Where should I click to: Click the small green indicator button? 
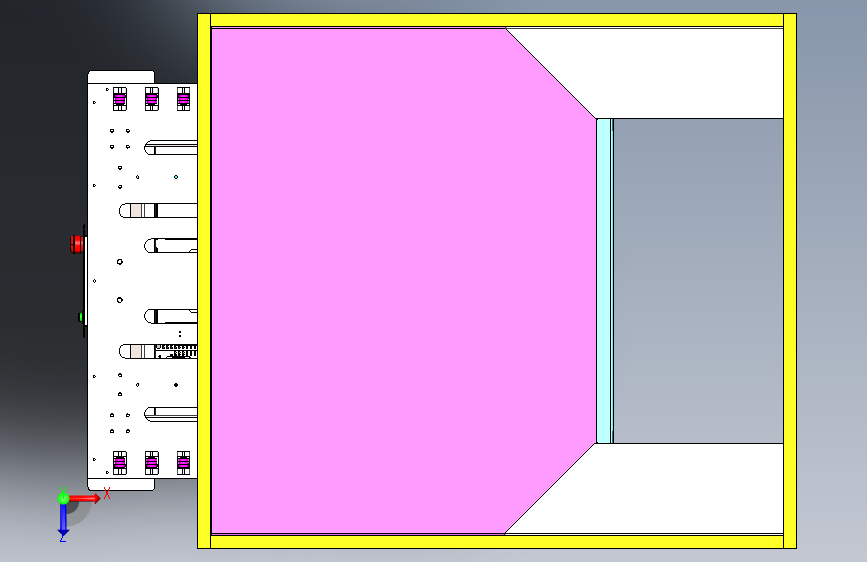point(81,317)
